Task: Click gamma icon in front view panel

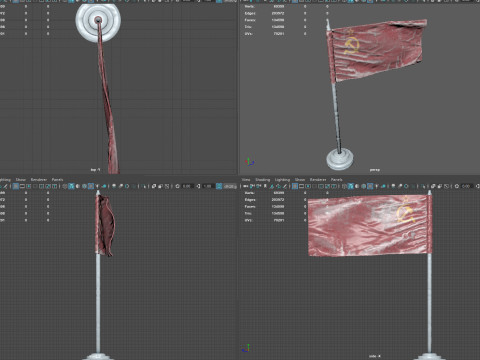Action: pos(198,186)
